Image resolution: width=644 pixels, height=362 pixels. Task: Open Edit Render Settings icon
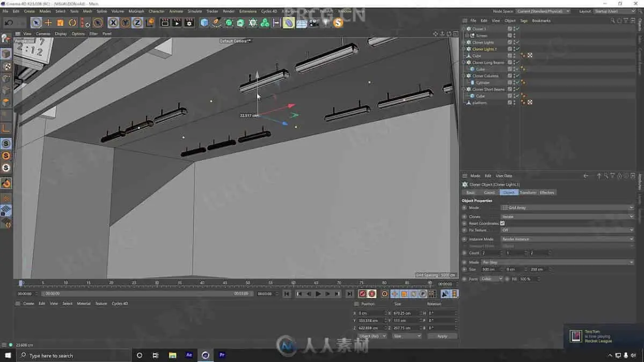(x=189, y=23)
